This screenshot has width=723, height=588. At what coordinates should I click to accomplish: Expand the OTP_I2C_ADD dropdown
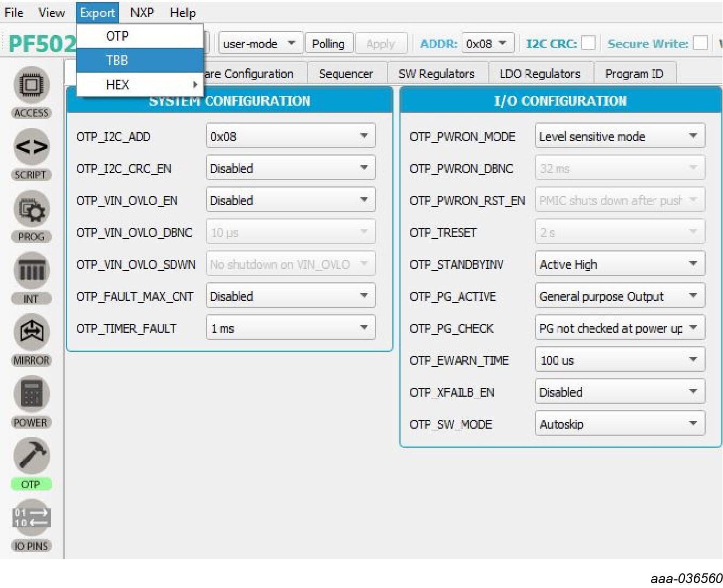tap(291, 136)
